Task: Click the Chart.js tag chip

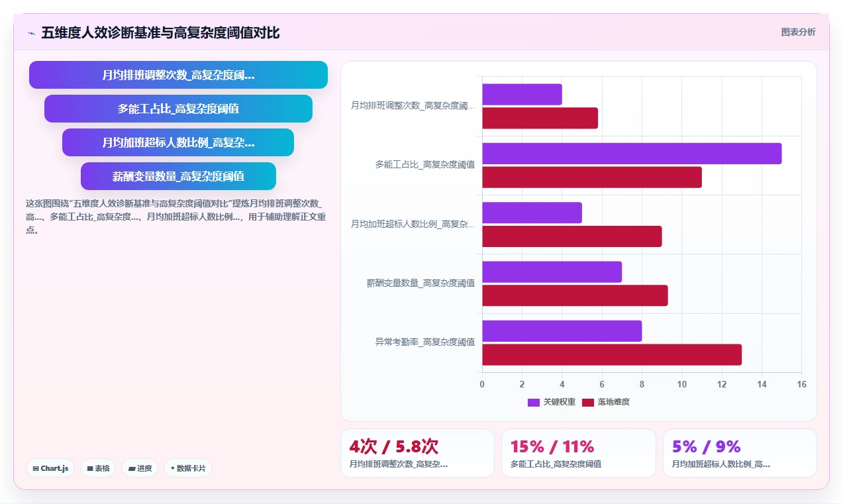Action: point(51,468)
